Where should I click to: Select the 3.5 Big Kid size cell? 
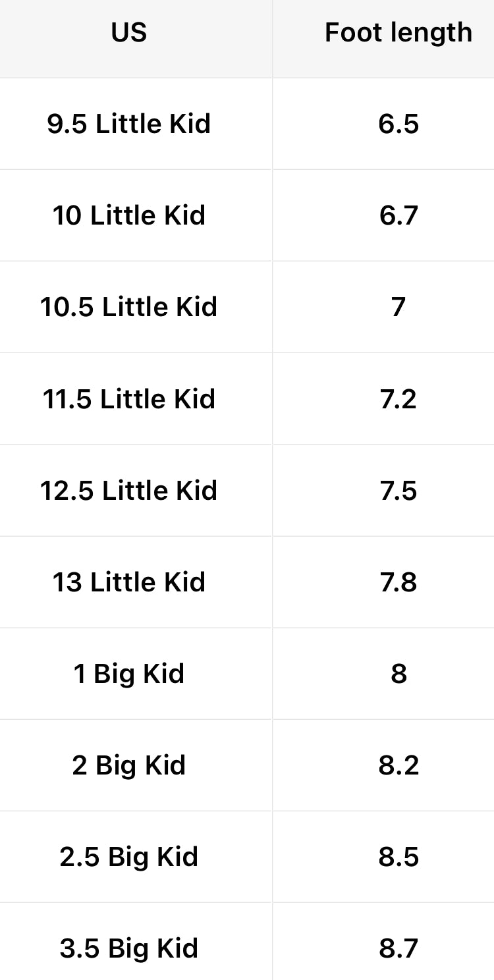(129, 948)
